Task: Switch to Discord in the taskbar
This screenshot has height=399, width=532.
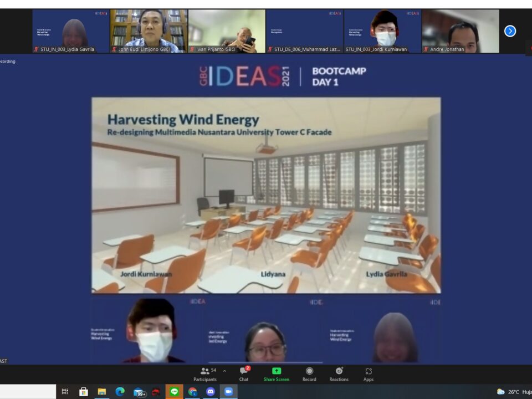Action: coord(210,392)
